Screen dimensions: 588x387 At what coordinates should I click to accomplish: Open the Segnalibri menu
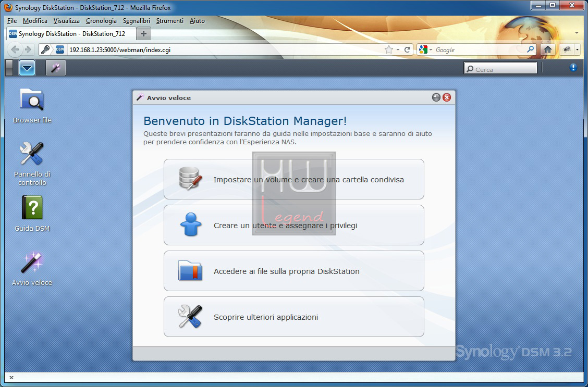pyautogui.click(x=137, y=21)
